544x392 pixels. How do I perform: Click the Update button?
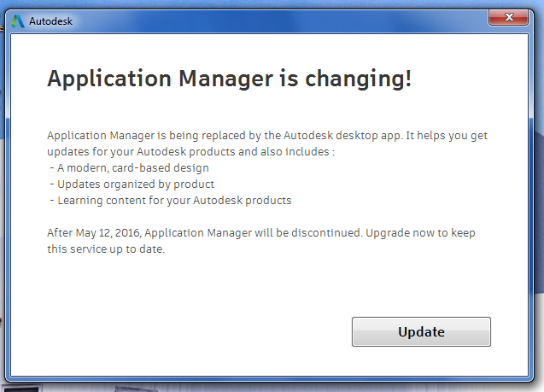[421, 331]
